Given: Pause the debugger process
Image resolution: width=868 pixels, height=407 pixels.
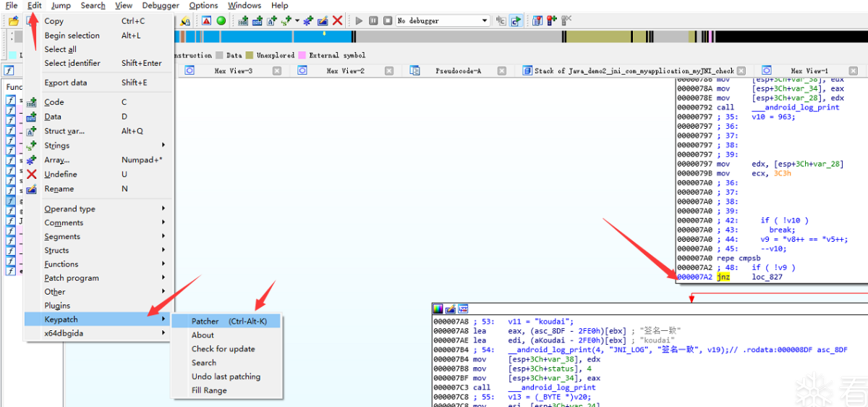Looking at the screenshot, I should [x=373, y=20].
